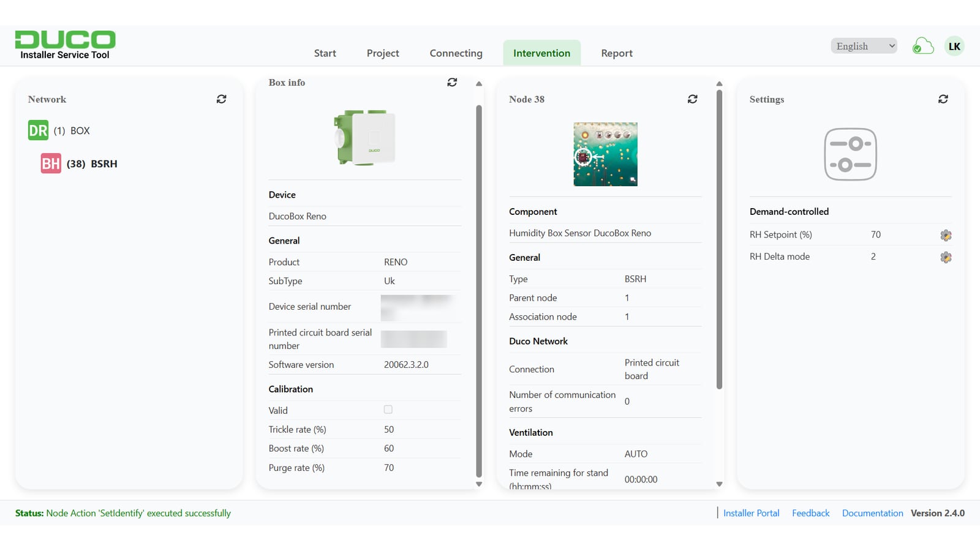Viewport: 980px width, 551px height.
Task: Open the LK user avatar menu
Action: [x=954, y=46]
